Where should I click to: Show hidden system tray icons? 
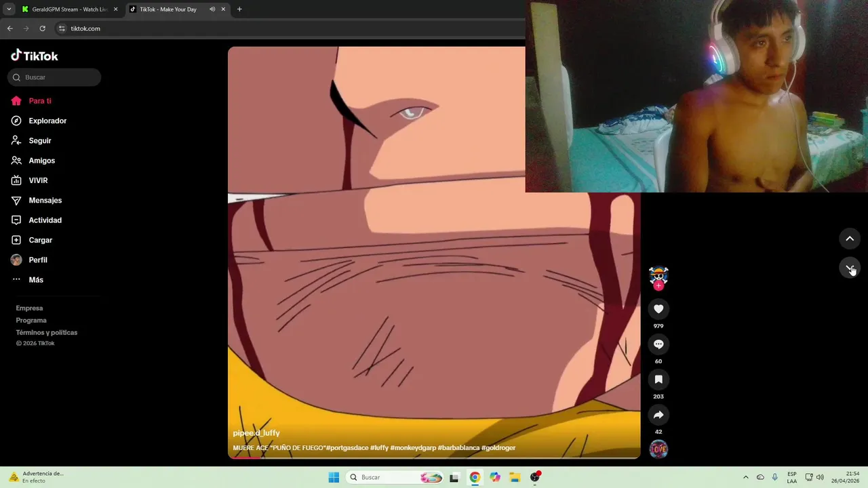(746, 477)
